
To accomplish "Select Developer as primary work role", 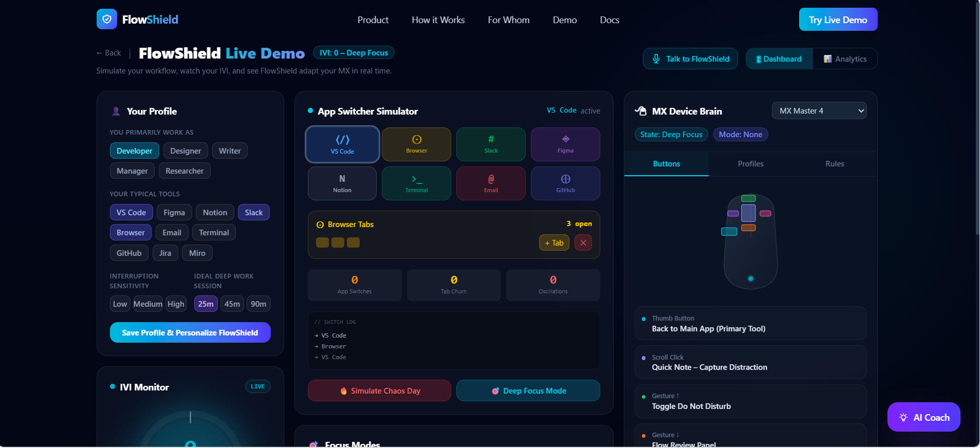I will click(135, 151).
